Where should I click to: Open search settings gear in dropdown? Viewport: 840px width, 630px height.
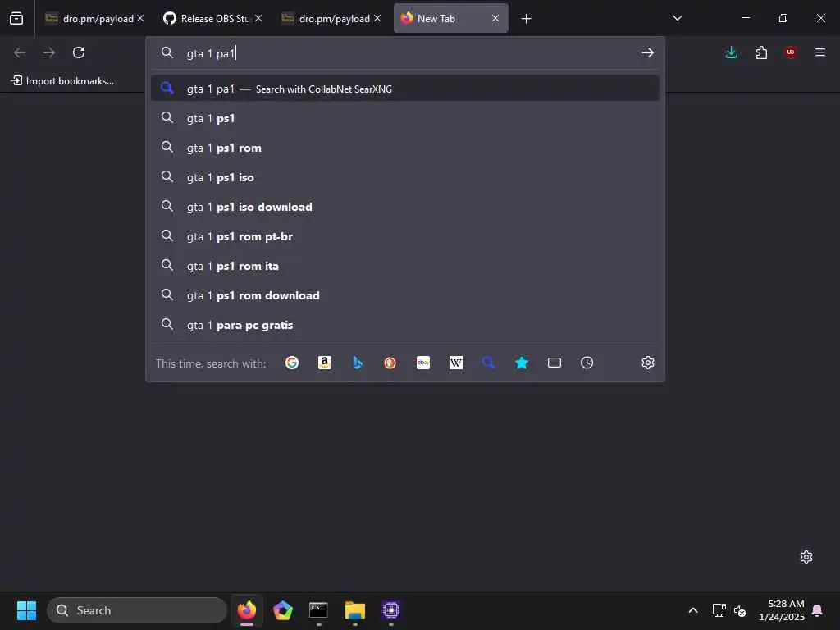point(648,363)
